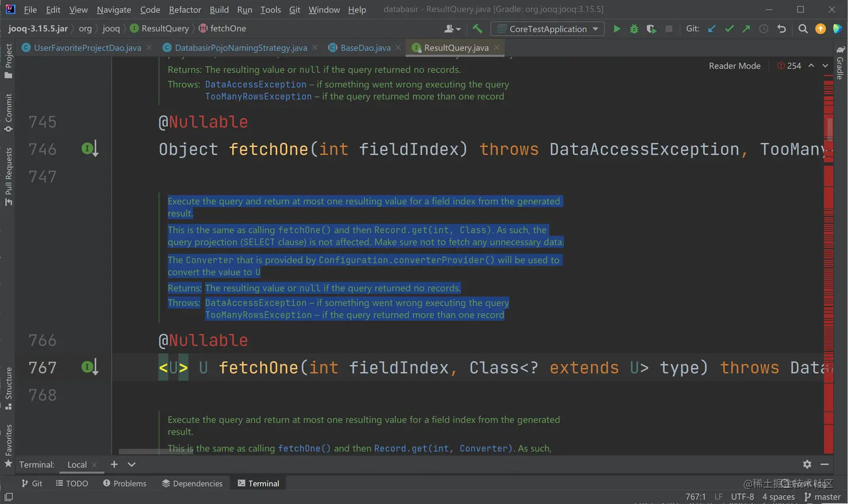Push commits with Git arrow icon

click(746, 29)
